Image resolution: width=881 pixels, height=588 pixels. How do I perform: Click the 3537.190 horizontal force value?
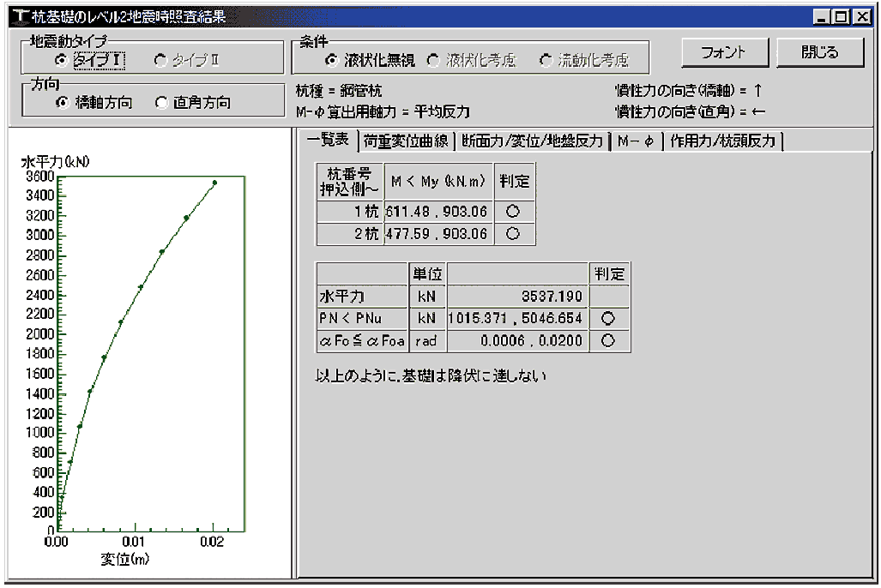tap(517, 296)
